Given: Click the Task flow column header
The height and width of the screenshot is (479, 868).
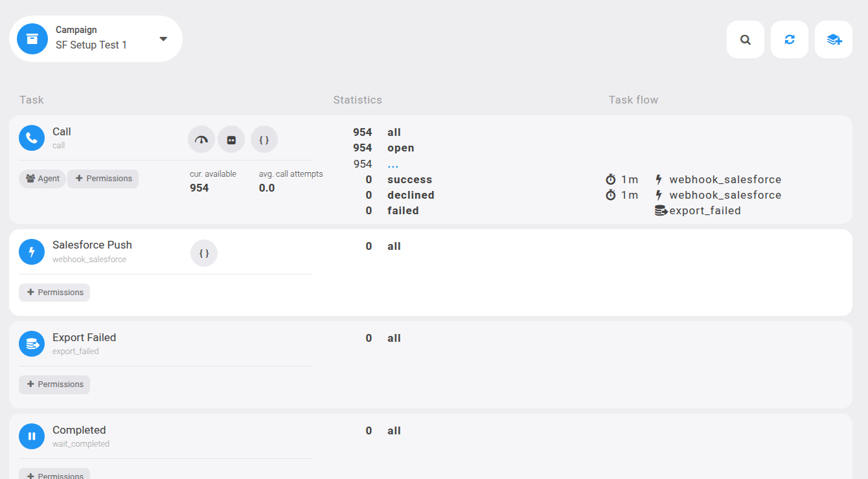Looking at the screenshot, I should (634, 100).
